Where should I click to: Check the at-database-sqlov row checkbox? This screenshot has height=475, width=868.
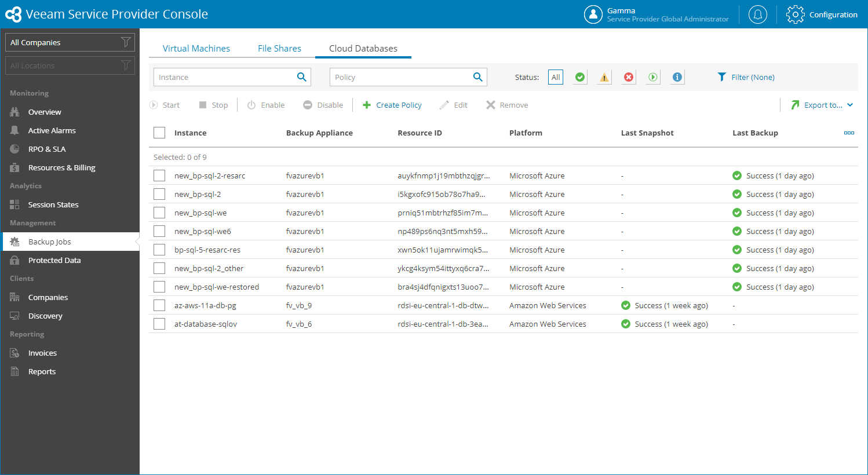pyautogui.click(x=159, y=324)
